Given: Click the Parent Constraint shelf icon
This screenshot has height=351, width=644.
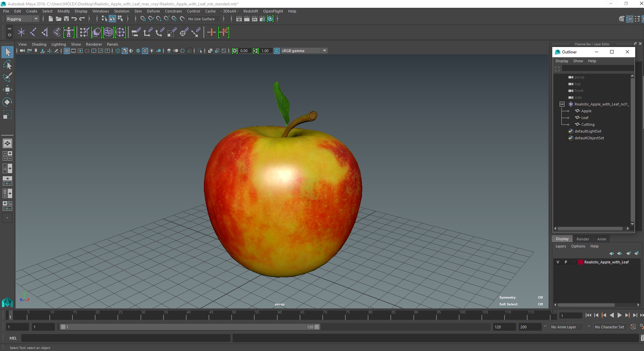Looking at the screenshot, I should [136, 32].
